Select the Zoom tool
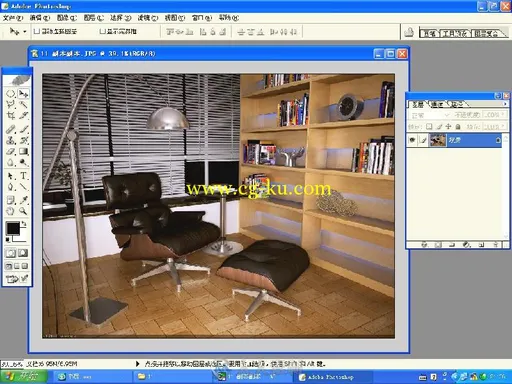 23,211
